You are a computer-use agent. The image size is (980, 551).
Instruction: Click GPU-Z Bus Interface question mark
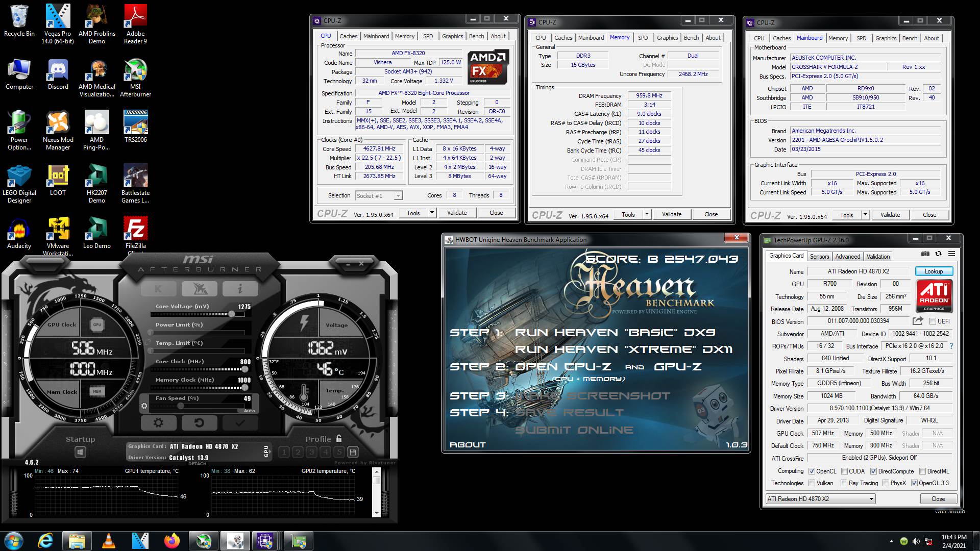(951, 346)
